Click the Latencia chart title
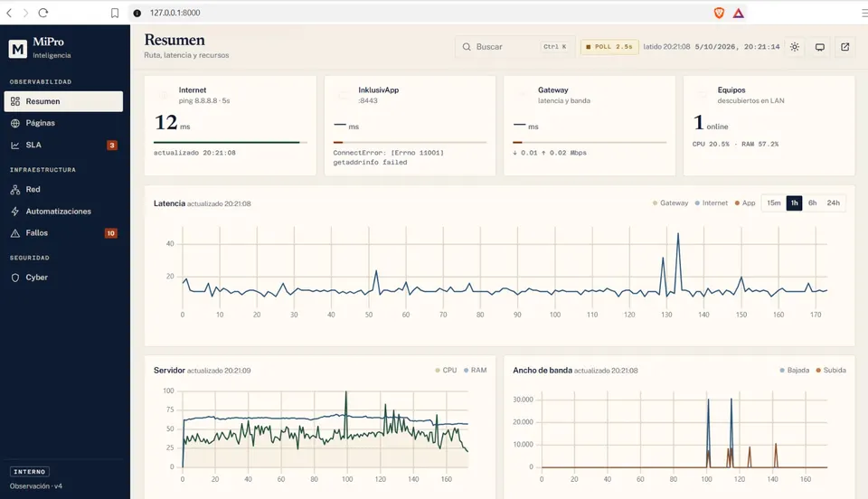Viewport: 868px width, 499px height. click(169, 203)
